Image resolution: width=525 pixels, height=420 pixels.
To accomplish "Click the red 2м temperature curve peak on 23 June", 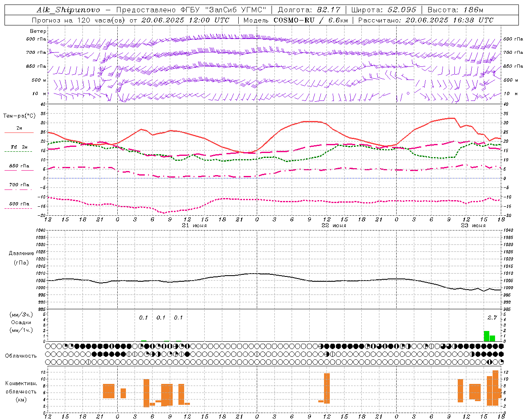I will 451,118.
